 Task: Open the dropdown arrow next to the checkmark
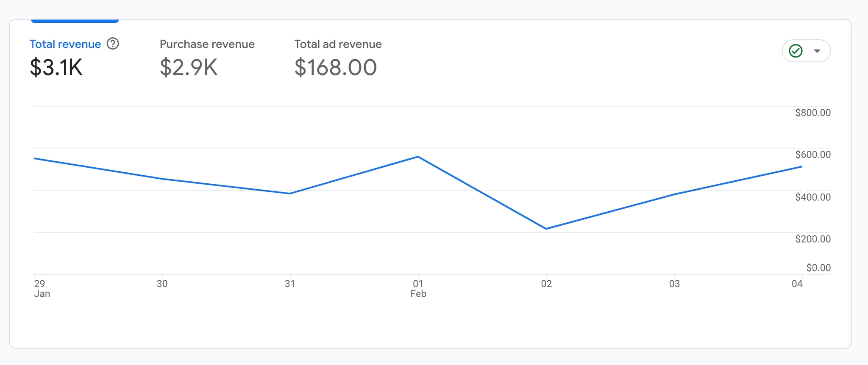(817, 51)
